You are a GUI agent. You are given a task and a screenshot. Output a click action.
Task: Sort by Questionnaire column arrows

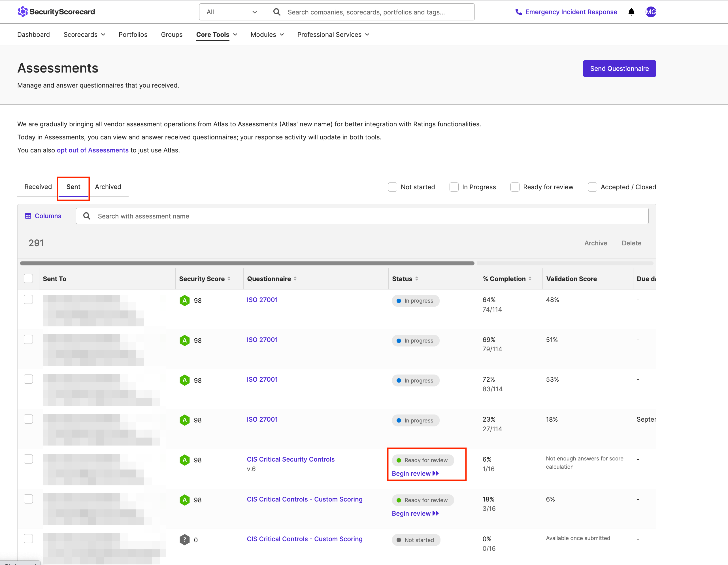[x=295, y=279]
